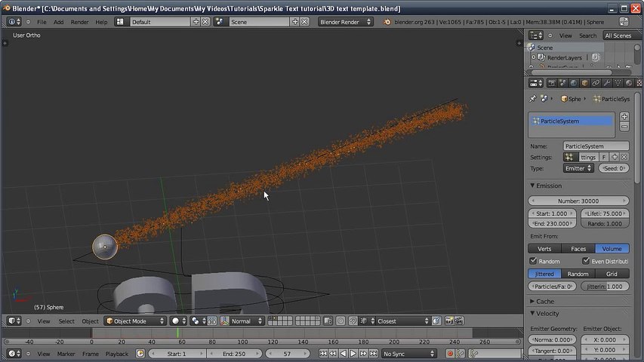Click the OpenGL render image camera icon

449,321
